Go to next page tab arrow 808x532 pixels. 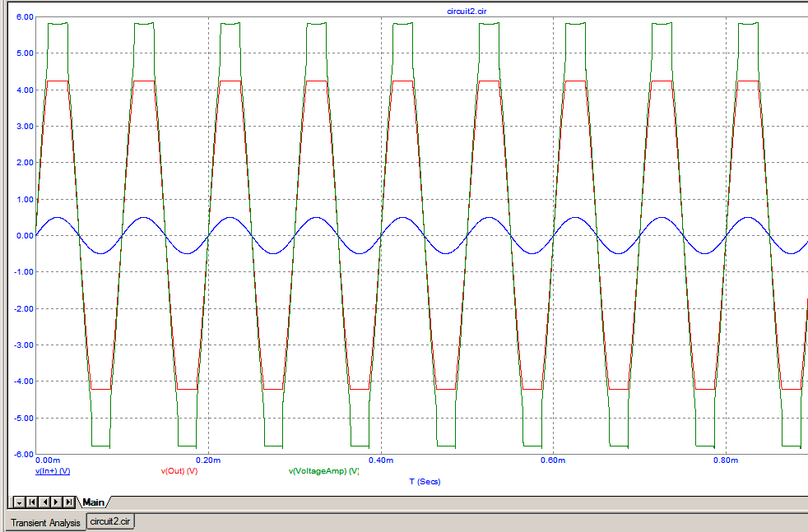point(56,502)
